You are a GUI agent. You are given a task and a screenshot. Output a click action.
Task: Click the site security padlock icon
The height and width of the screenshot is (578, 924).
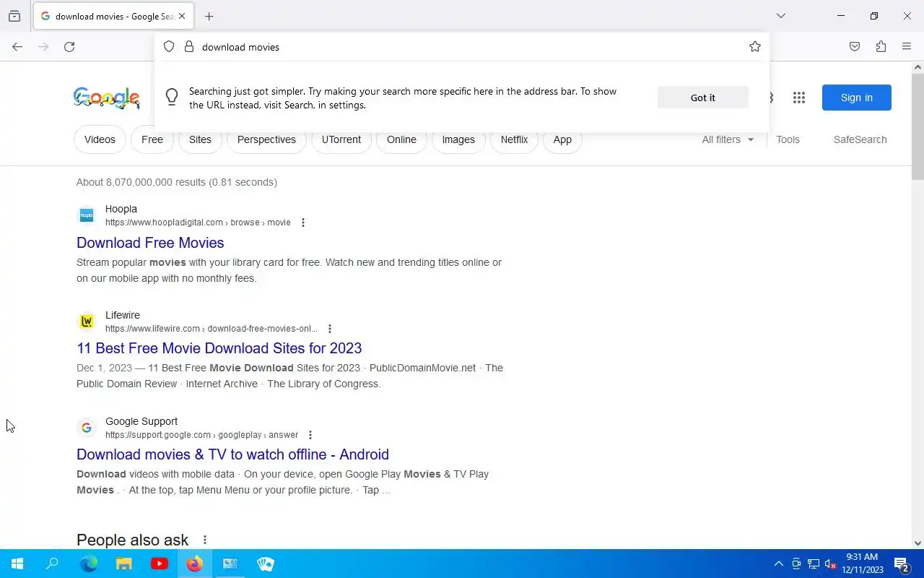coord(189,46)
